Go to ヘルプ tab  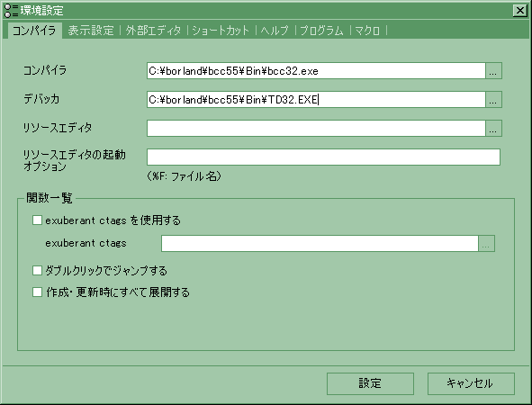275,31
